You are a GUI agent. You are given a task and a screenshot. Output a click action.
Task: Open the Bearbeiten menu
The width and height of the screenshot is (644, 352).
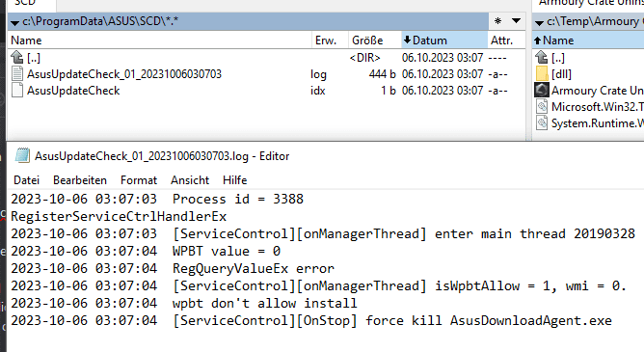tap(80, 180)
